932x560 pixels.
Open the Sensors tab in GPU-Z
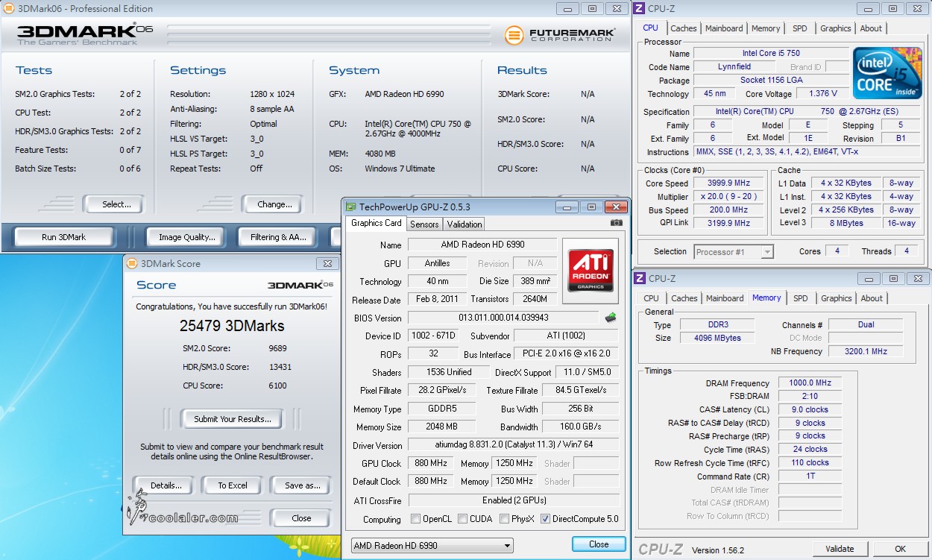[424, 224]
